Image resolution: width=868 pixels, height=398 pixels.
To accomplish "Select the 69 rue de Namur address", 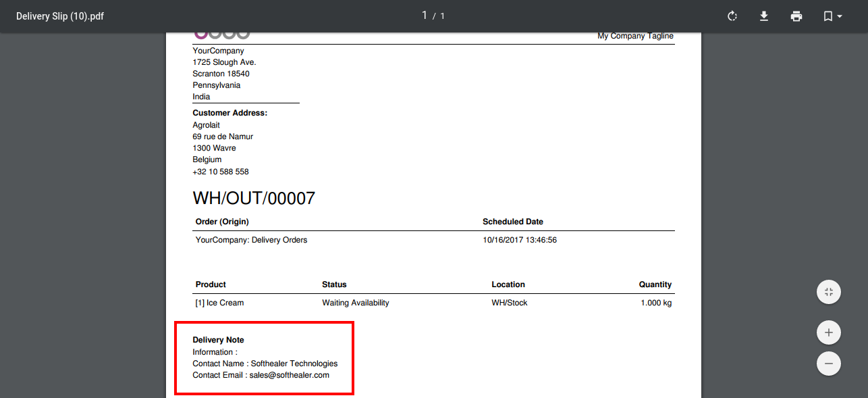I will [223, 136].
